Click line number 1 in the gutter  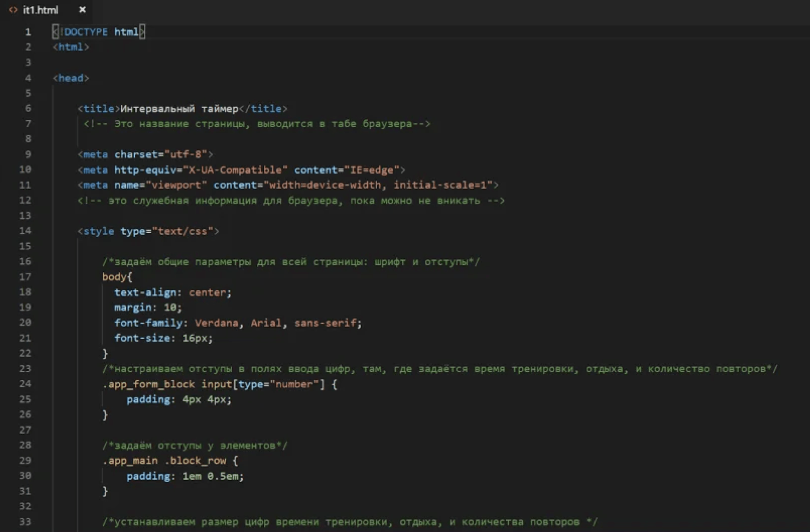point(28,32)
